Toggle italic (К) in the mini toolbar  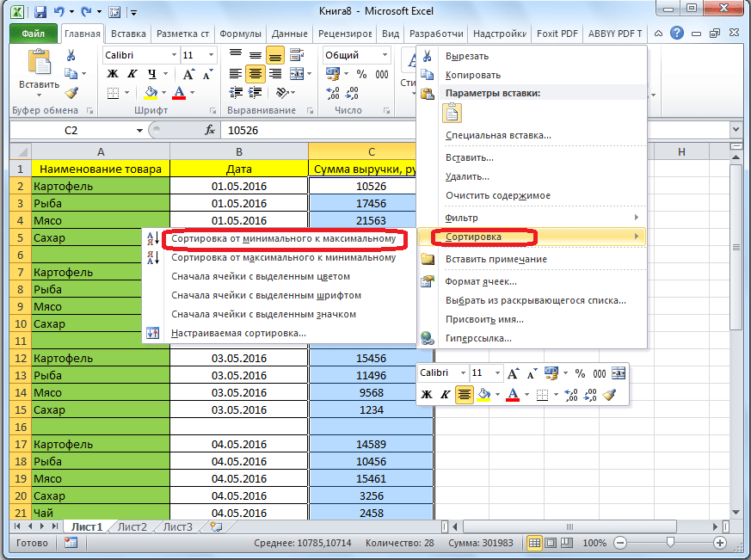pos(446,395)
